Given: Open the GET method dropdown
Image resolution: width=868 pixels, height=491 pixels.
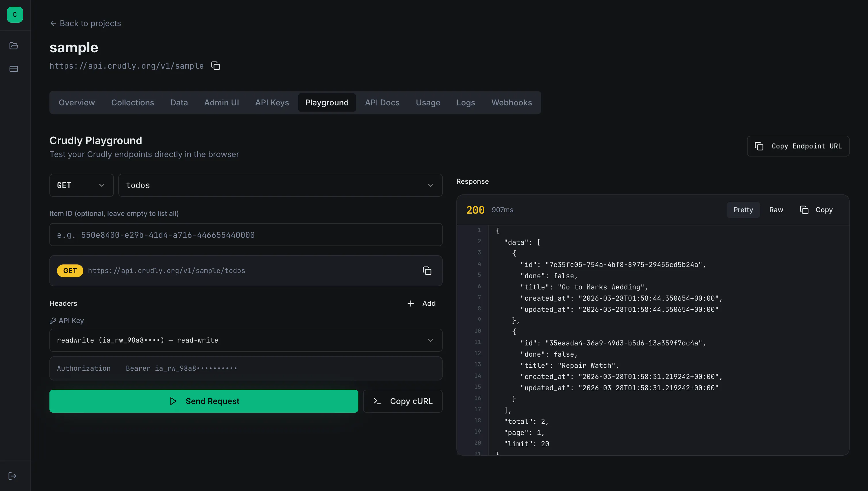Looking at the screenshot, I should 81,185.
